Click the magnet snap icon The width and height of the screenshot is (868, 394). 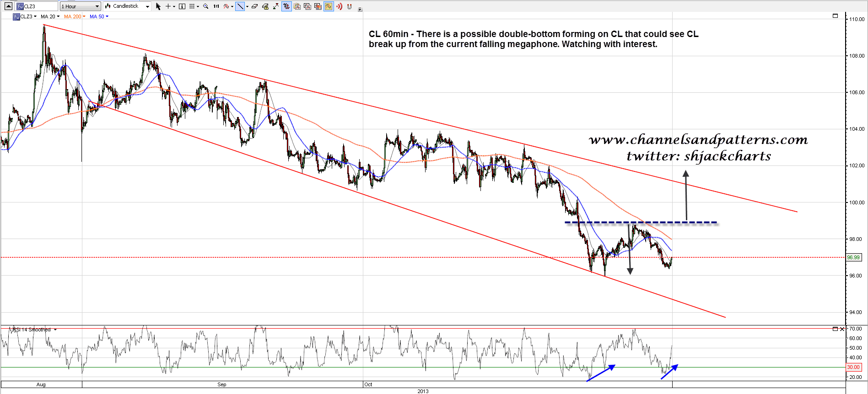point(350,6)
